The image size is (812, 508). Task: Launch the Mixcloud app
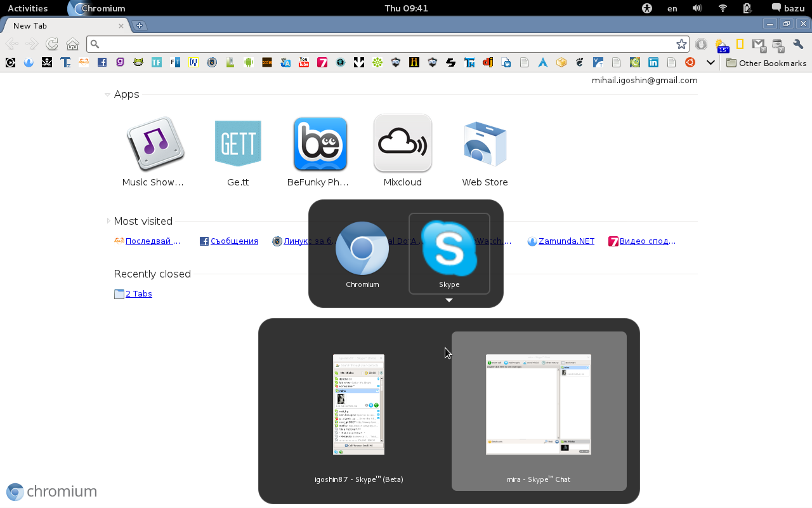(x=403, y=144)
